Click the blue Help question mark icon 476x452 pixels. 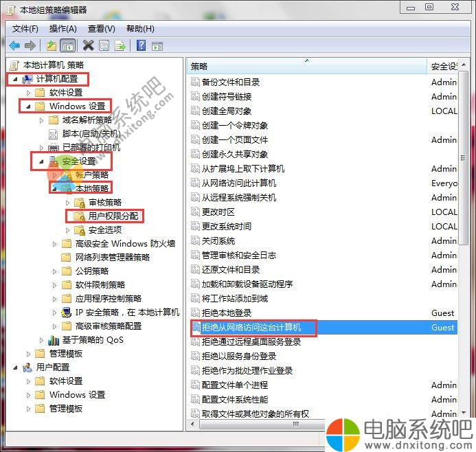click(141, 46)
